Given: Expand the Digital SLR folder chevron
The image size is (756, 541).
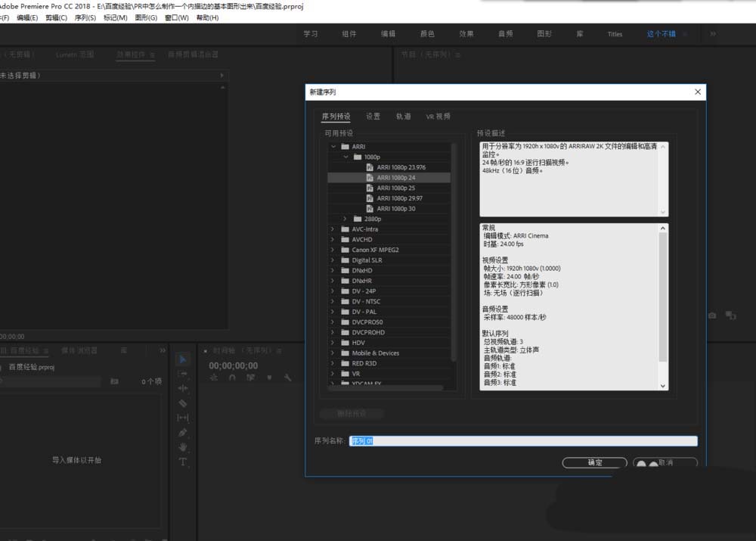Looking at the screenshot, I should (x=333, y=260).
